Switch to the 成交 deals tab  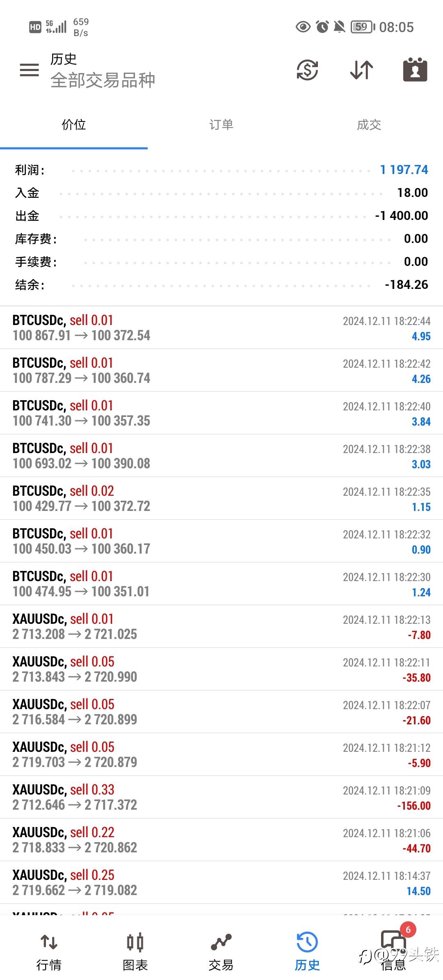point(369,125)
